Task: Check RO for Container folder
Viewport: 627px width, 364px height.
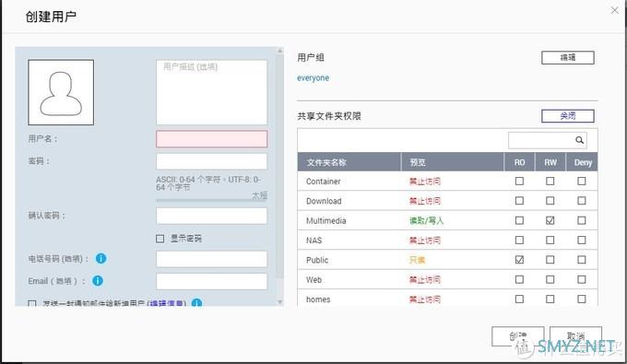Action: coord(519,181)
